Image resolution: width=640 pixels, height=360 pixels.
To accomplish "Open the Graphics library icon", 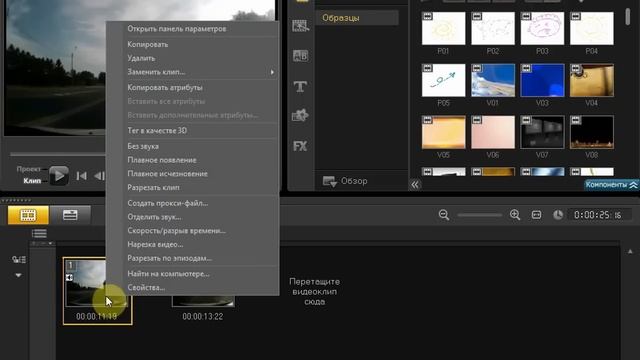I will (300, 116).
